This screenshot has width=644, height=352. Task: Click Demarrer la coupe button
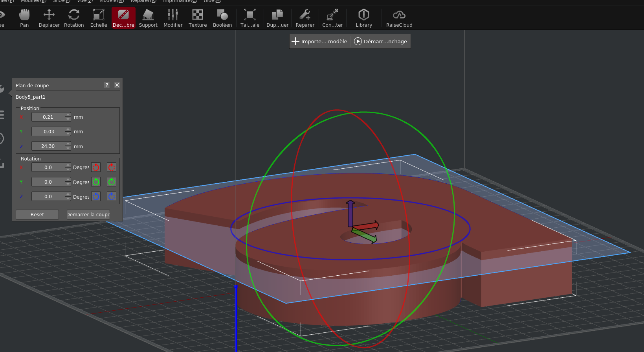(x=88, y=214)
